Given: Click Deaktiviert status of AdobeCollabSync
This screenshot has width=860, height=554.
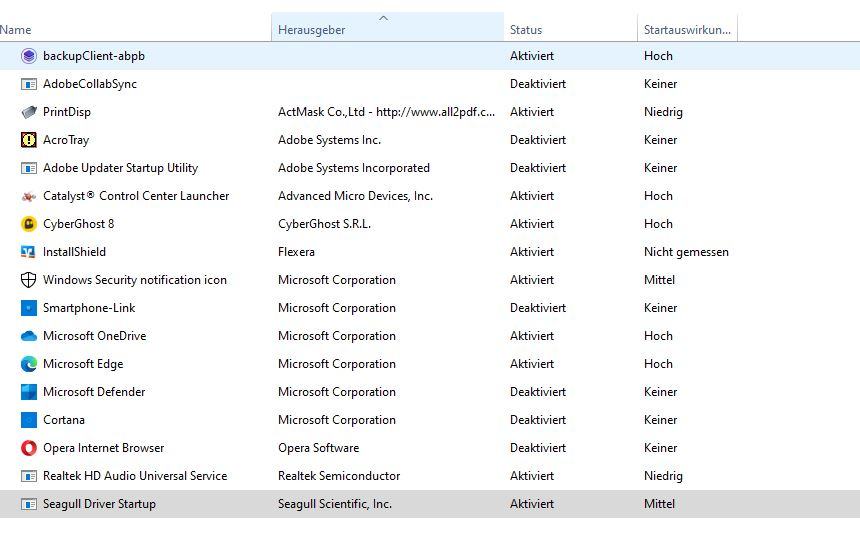Looking at the screenshot, I should click(x=538, y=84).
